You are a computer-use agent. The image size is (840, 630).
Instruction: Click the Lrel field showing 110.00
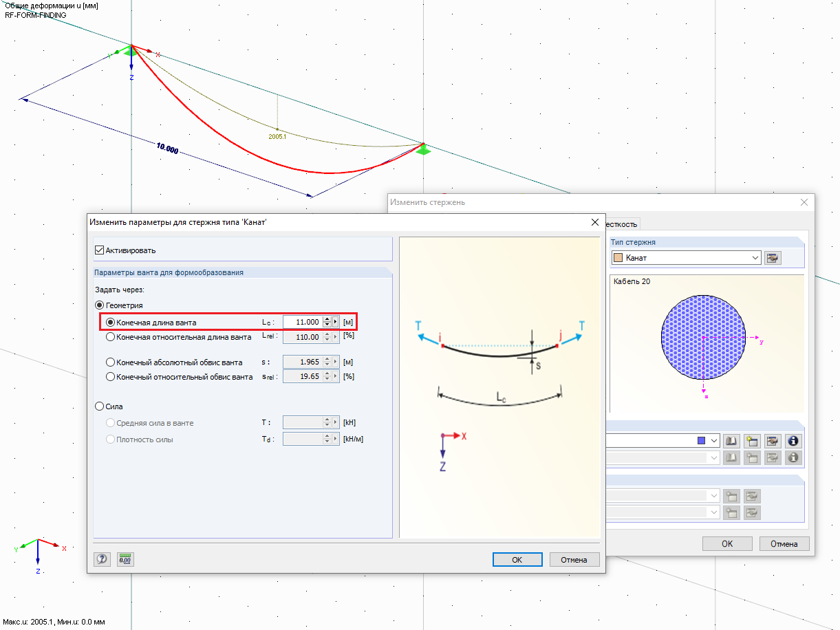click(303, 337)
